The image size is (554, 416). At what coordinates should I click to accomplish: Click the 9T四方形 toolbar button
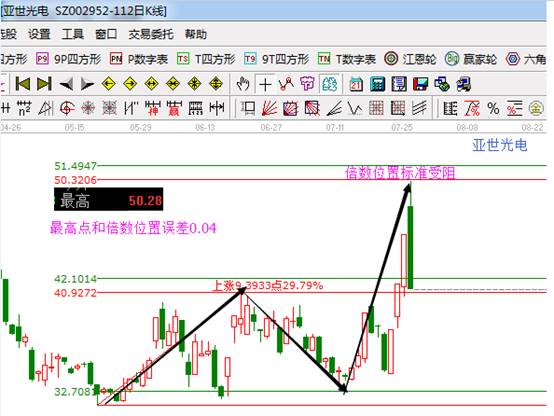point(277,59)
